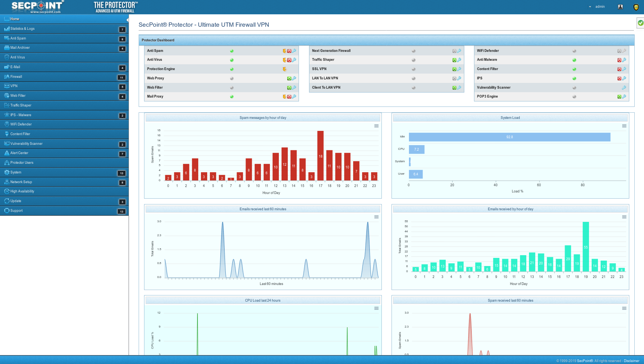644x364 pixels.
Task: Open Anti Virus settings wrench icon
Action: point(294,60)
